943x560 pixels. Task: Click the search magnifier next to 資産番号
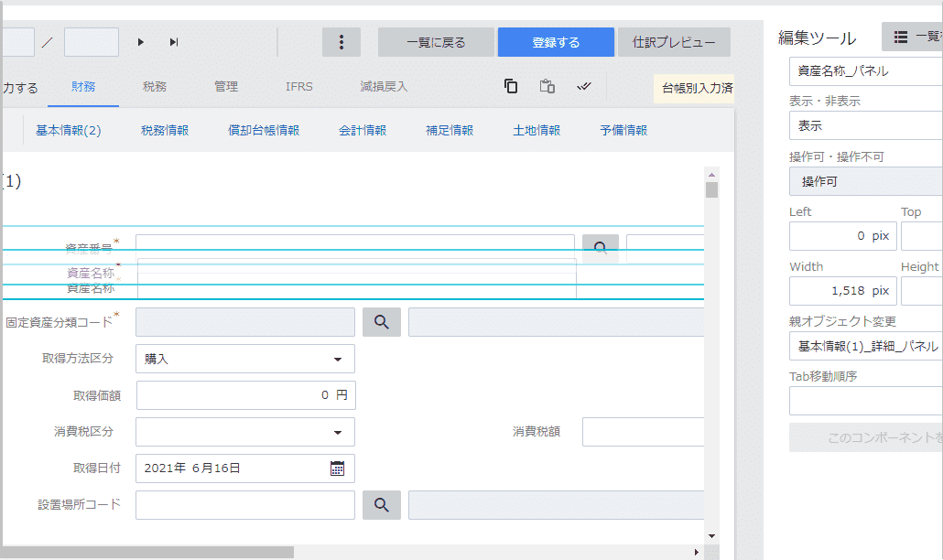[x=600, y=247]
